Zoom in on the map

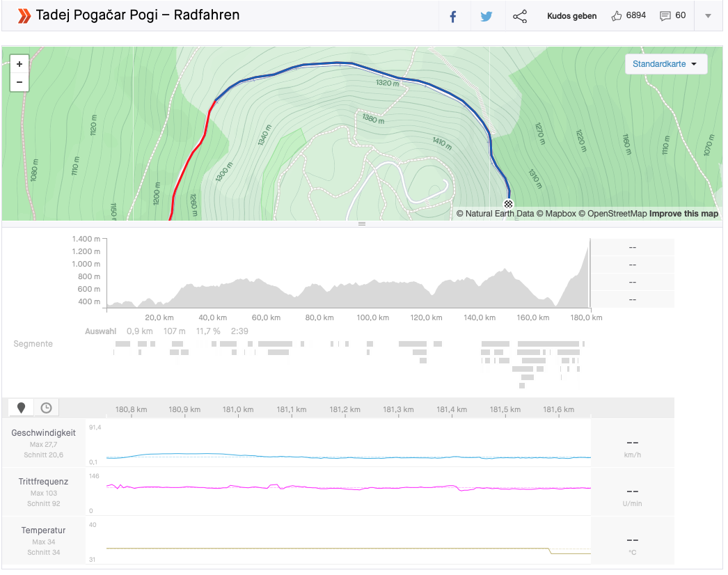click(x=19, y=64)
